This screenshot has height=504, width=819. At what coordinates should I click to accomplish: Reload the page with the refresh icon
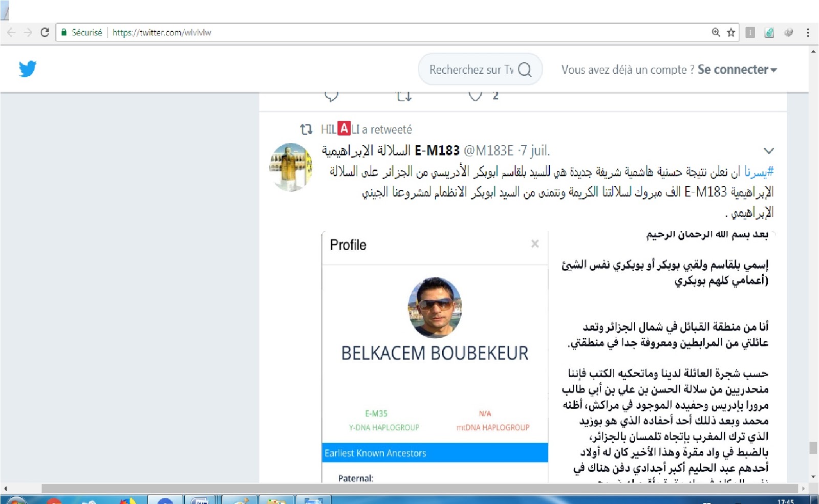click(x=45, y=32)
